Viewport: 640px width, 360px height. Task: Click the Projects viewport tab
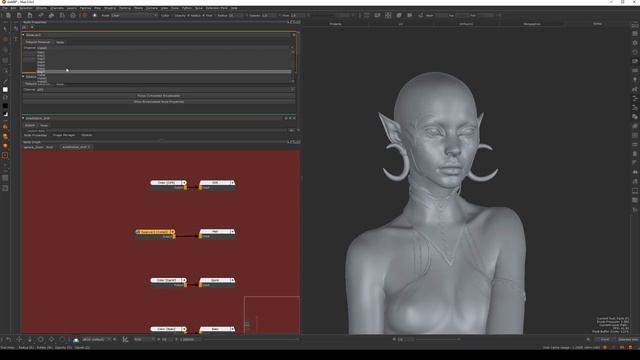[335, 24]
